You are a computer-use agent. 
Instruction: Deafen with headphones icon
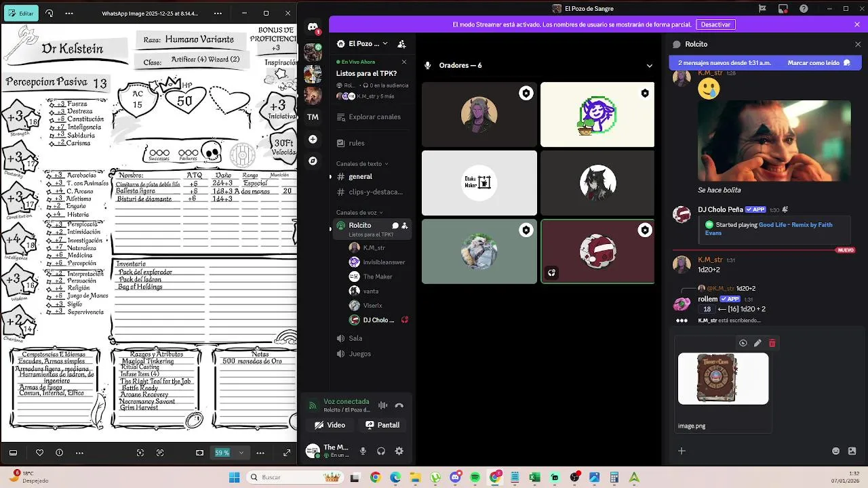[x=381, y=451]
